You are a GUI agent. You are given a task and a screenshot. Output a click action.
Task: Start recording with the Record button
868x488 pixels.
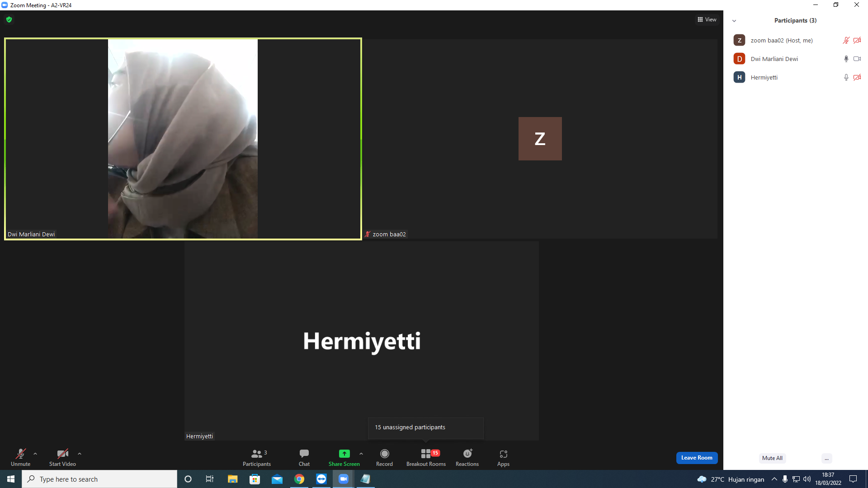pos(385,457)
